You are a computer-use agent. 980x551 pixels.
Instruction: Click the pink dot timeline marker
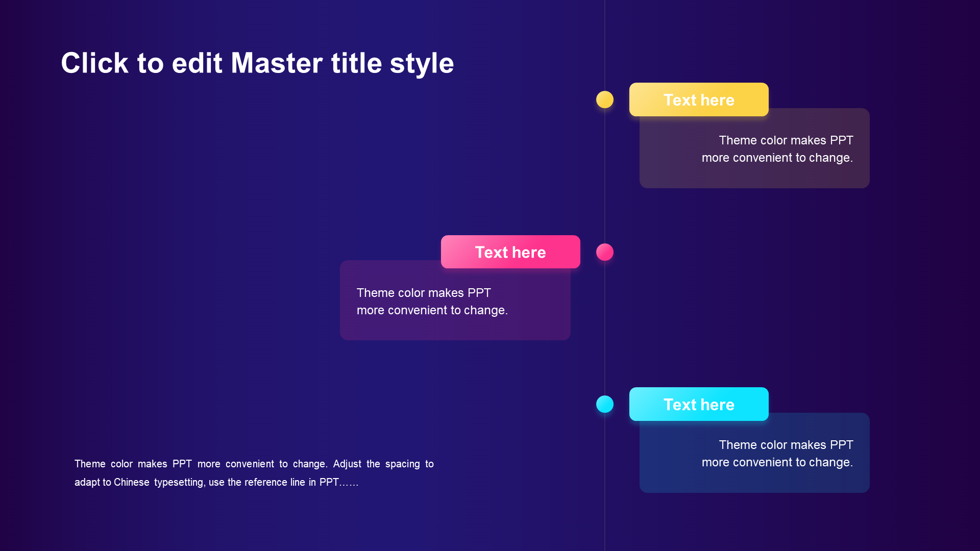(604, 253)
